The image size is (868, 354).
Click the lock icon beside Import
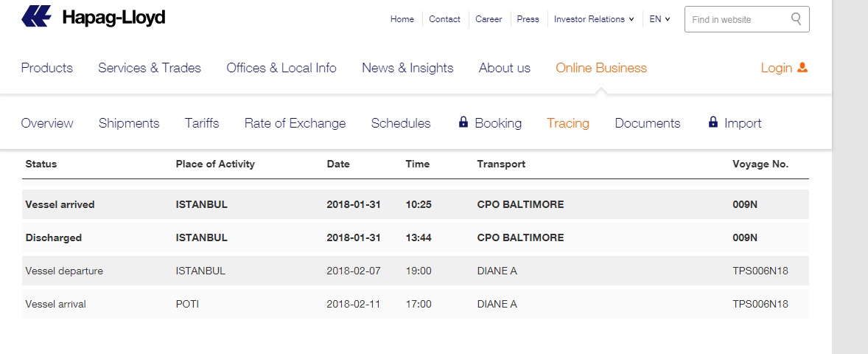pyautogui.click(x=713, y=122)
